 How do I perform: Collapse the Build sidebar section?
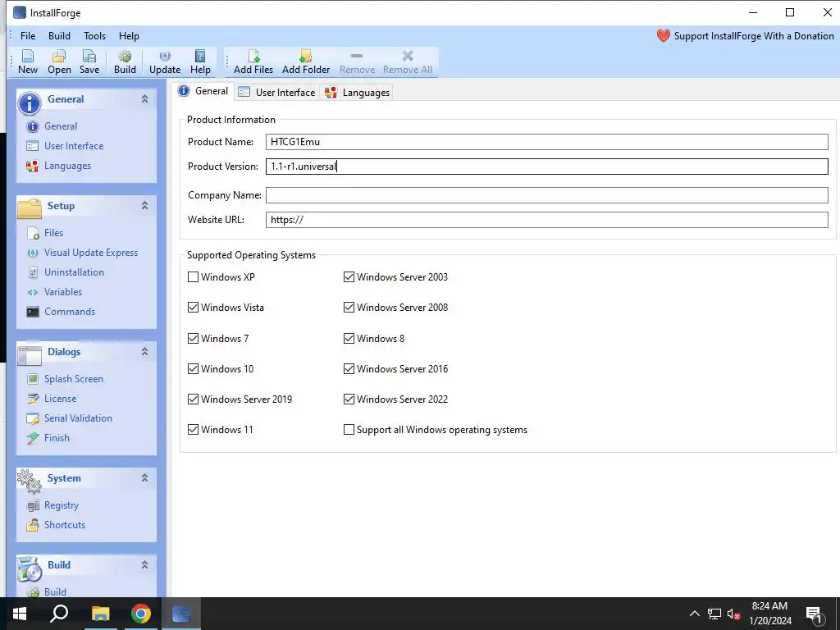click(144, 564)
